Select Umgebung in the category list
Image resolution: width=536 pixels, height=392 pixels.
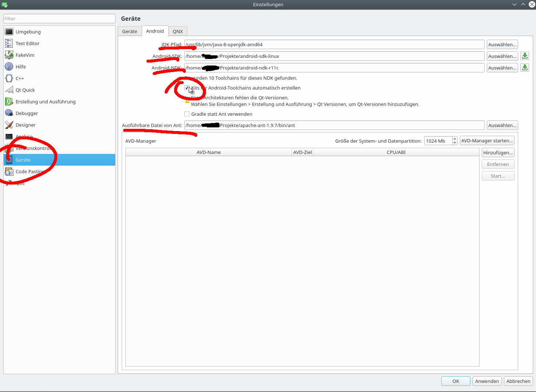[x=59, y=32]
